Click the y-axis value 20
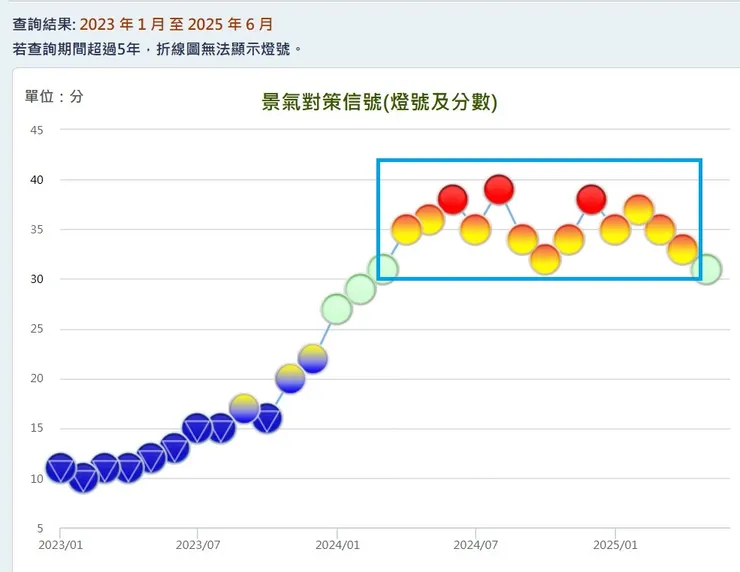Image resolution: width=740 pixels, height=572 pixels. pos(36,379)
